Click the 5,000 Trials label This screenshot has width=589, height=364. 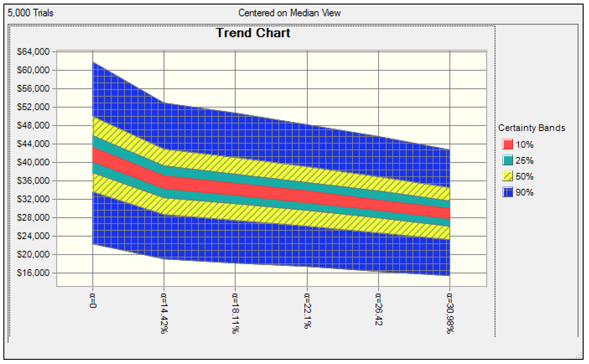click(x=30, y=13)
